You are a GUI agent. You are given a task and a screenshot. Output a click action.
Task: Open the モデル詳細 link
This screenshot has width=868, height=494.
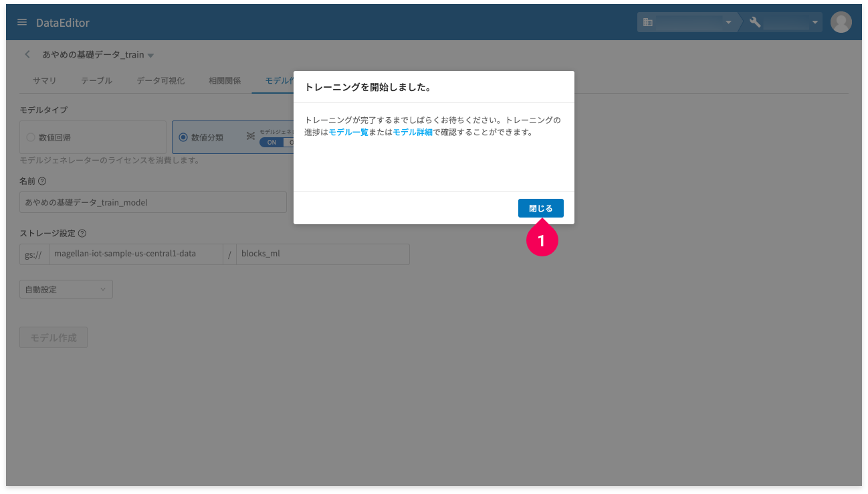(413, 132)
